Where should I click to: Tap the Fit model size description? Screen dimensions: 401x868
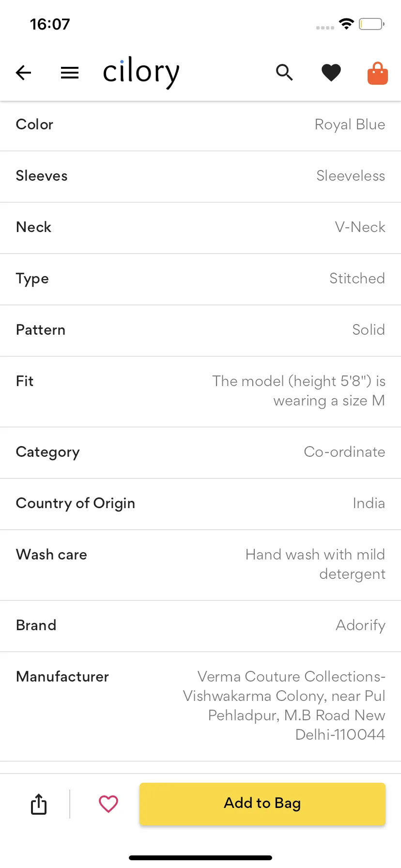pyautogui.click(x=299, y=391)
